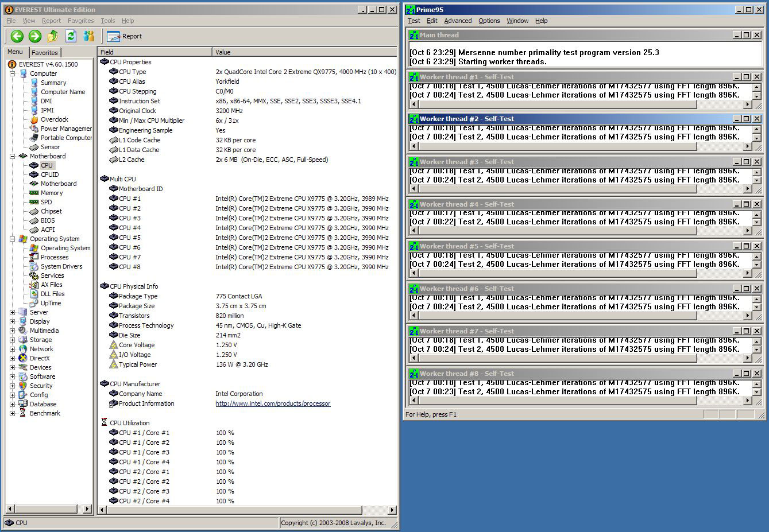Generate a Report from the toolbar
The width and height of the screenshot is (769, 532).
click(x=125, y=36)
